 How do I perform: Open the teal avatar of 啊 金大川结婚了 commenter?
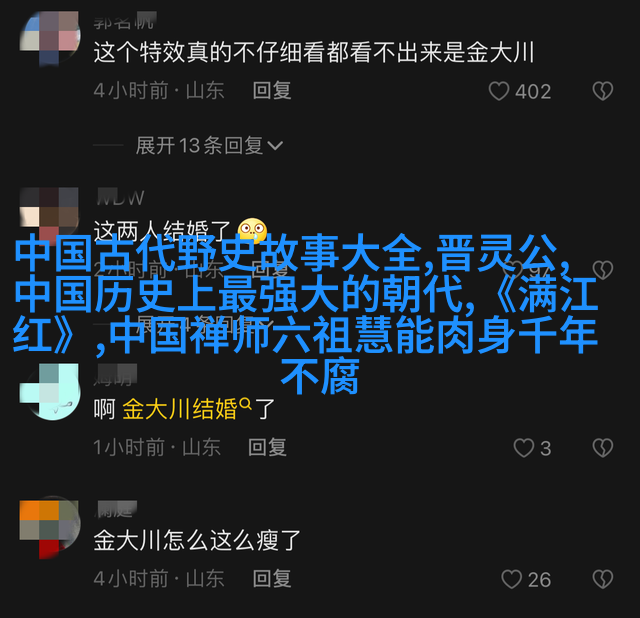50,392
